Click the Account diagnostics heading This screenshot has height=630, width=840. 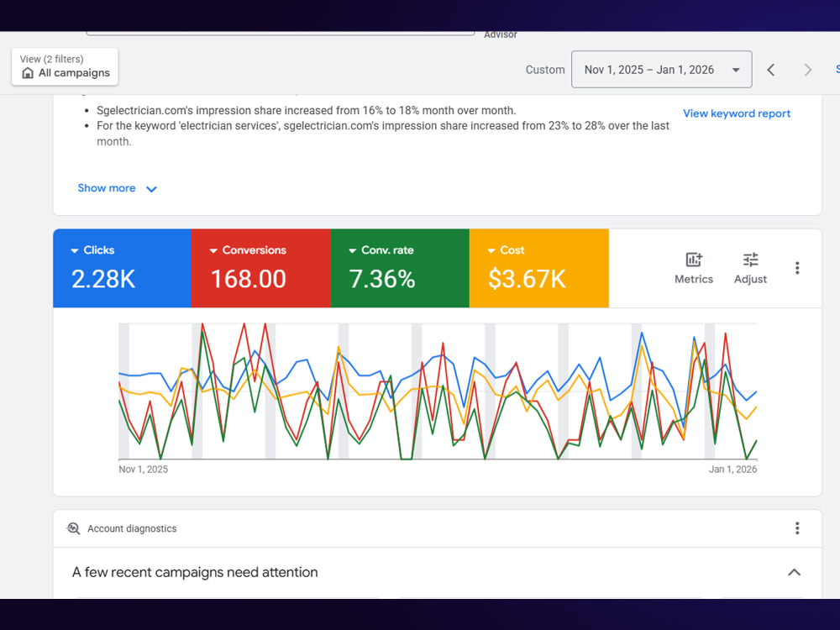point(132,528)
